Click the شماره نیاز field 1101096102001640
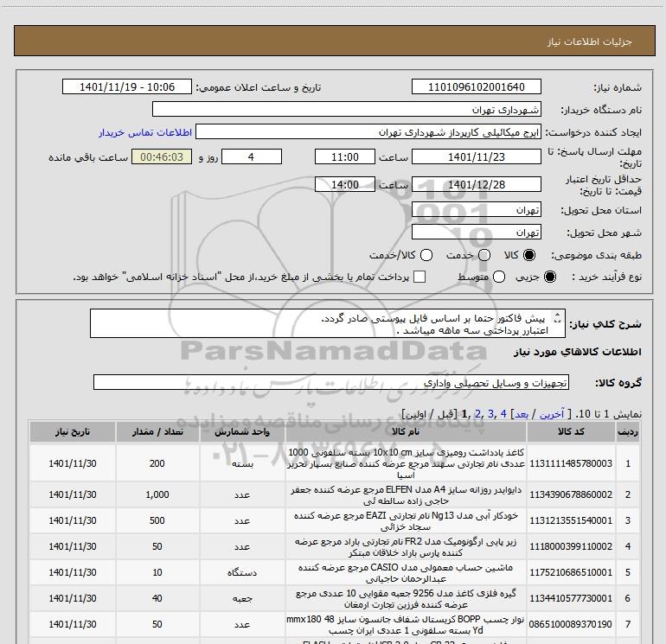Viewport: 666px width, 644px height. point(476,86)
